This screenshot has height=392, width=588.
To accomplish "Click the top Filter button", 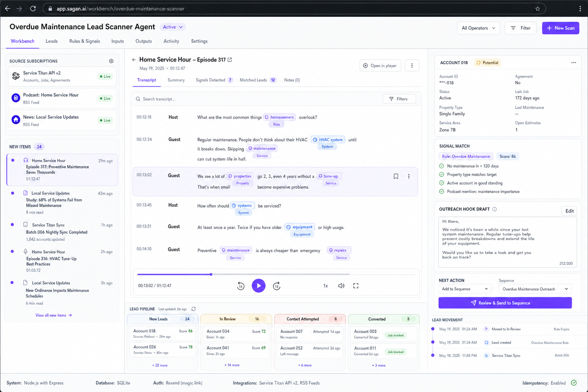I will (520, 28).
